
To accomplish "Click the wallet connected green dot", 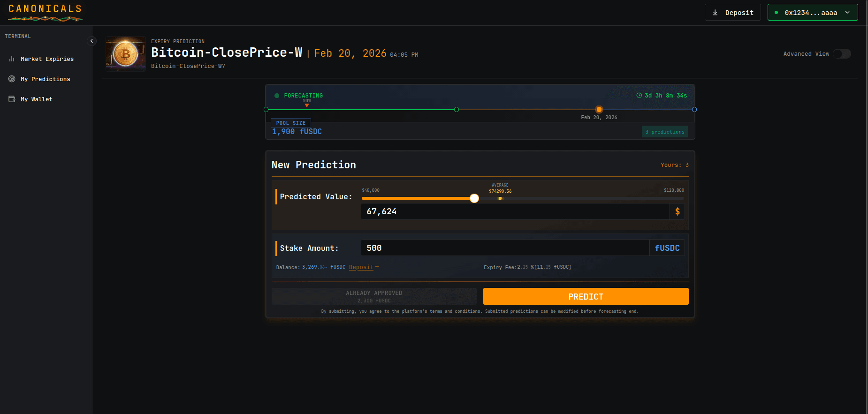I will [777, 13].
